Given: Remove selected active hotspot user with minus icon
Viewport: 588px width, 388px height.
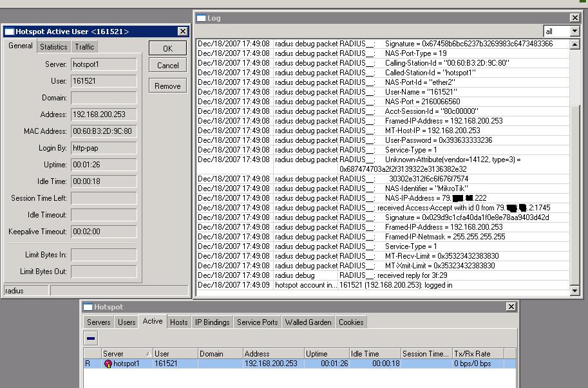Looking at the screenshot, I should point(90,338).
